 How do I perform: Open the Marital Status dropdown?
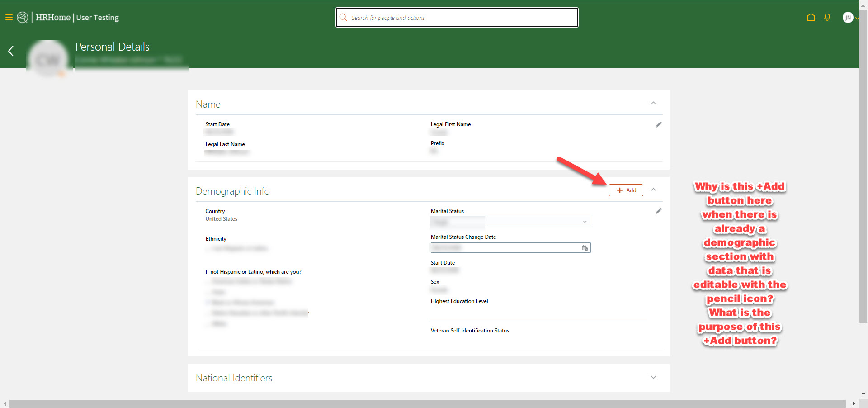pyautogui.click(x=585, y=222)
